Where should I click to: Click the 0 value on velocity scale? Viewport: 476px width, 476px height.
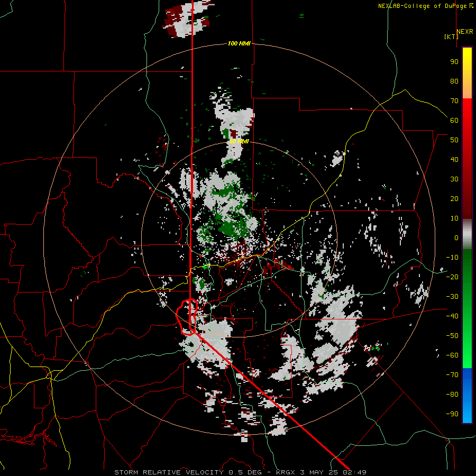(456, 237)
